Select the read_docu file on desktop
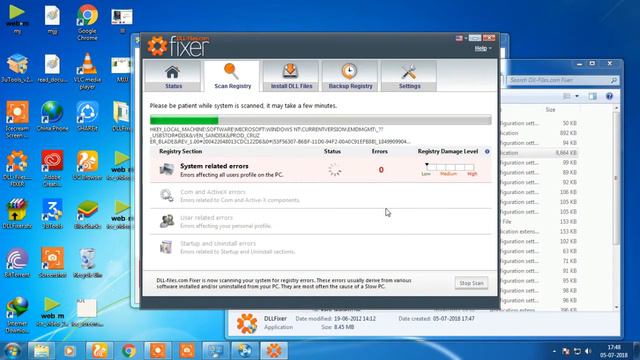The width and height of the screenshot is (640, 360). coord(52,69)
